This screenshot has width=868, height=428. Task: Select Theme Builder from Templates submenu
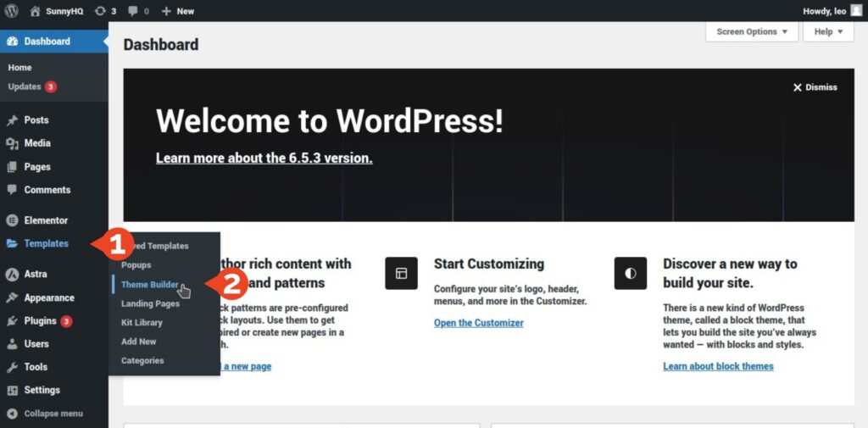150,285
